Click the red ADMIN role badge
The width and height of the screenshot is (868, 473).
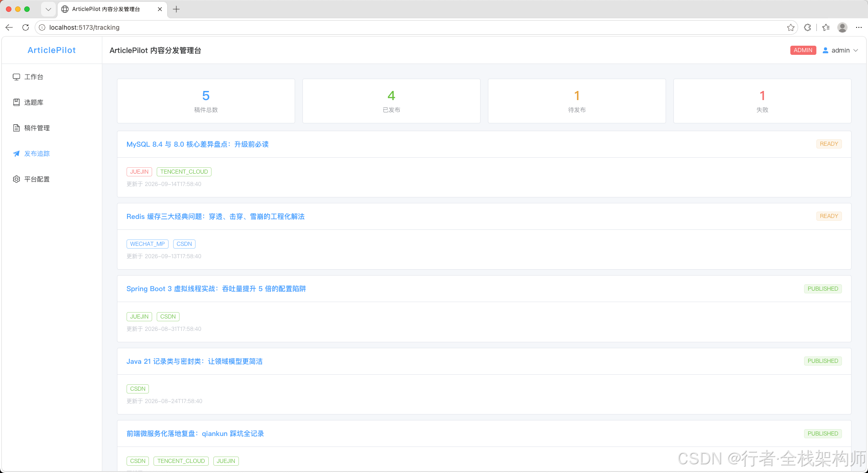pos(803,50)
